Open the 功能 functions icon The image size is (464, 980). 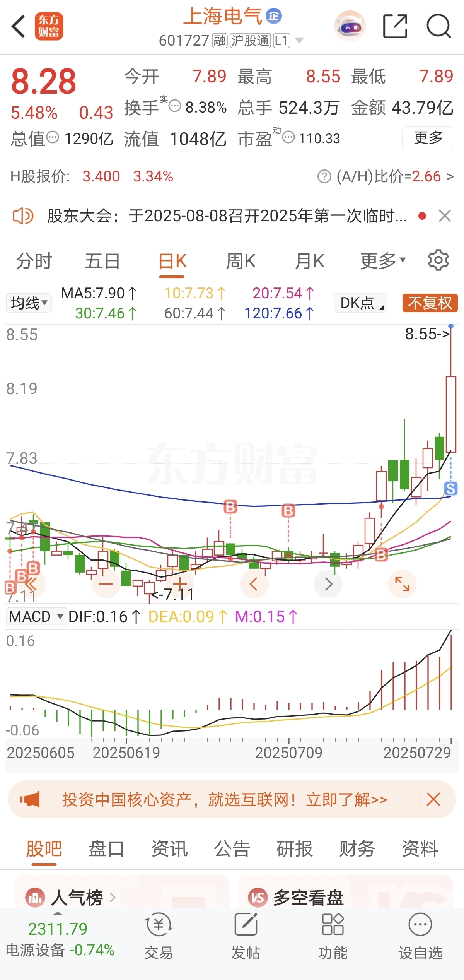coord(333,936)
